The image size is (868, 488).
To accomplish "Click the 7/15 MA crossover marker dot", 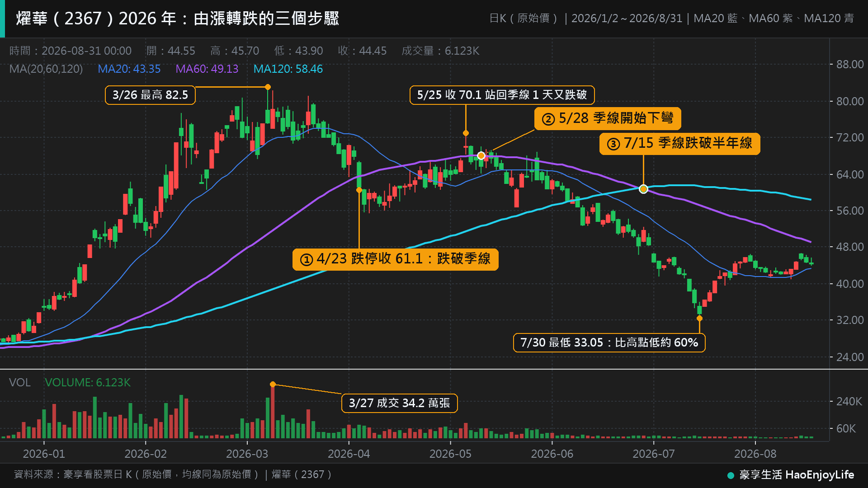I will [643, 189].
